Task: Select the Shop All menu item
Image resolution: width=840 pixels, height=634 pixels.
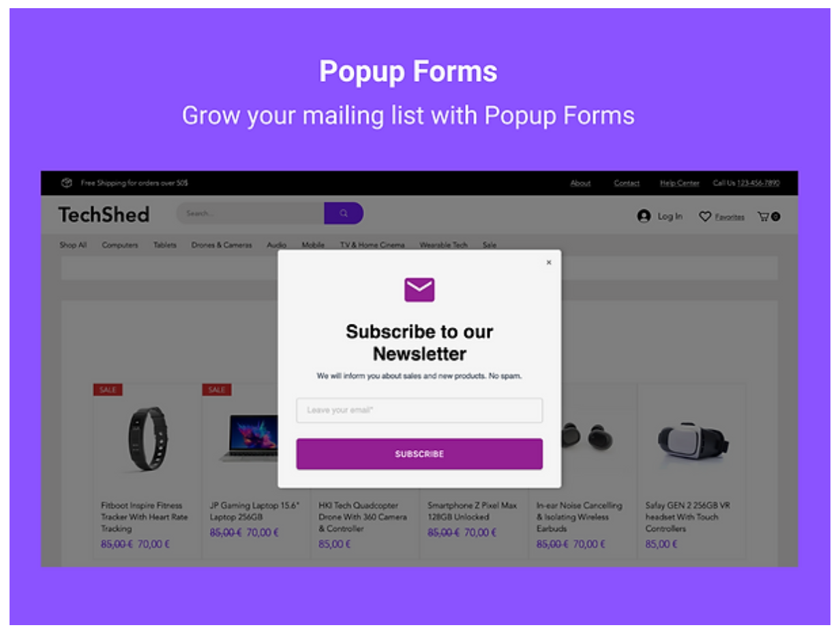Action: click(73, 245)
